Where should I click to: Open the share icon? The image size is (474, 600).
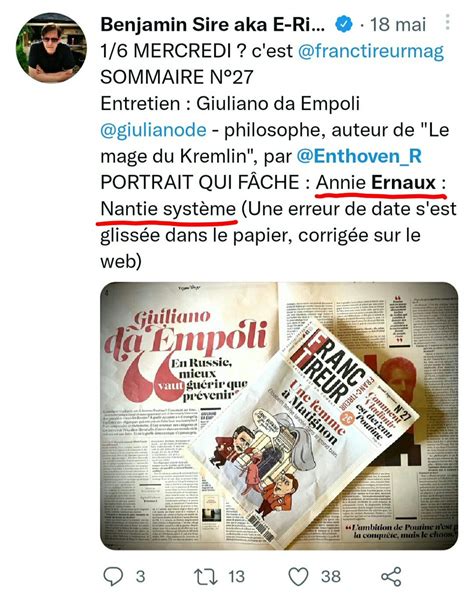391,577
